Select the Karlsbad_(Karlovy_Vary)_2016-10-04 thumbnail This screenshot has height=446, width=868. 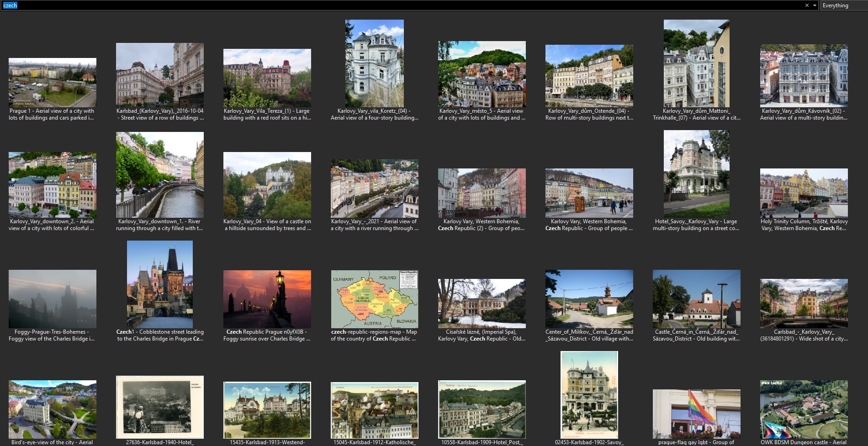point(160,75)
